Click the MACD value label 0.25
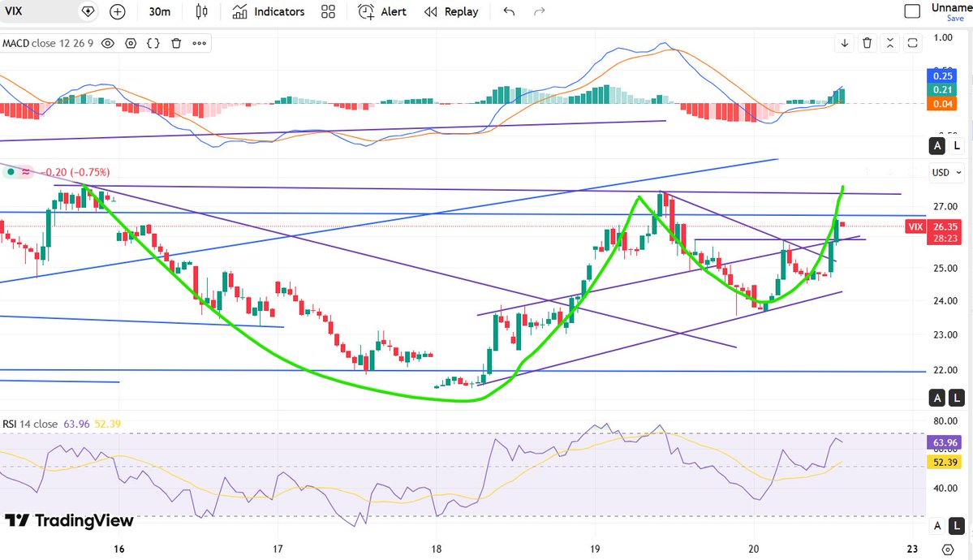Screen dimensions: 973x560 click(943, 75)
